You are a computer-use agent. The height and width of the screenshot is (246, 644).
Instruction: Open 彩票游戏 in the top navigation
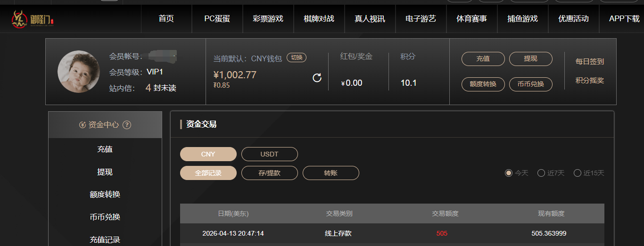(x=268, y=19)
